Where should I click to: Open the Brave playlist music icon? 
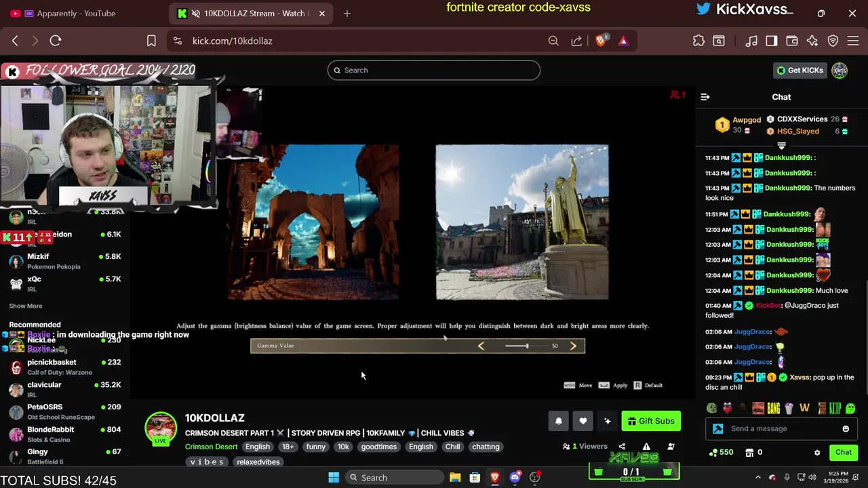click(x=751, y=41)
